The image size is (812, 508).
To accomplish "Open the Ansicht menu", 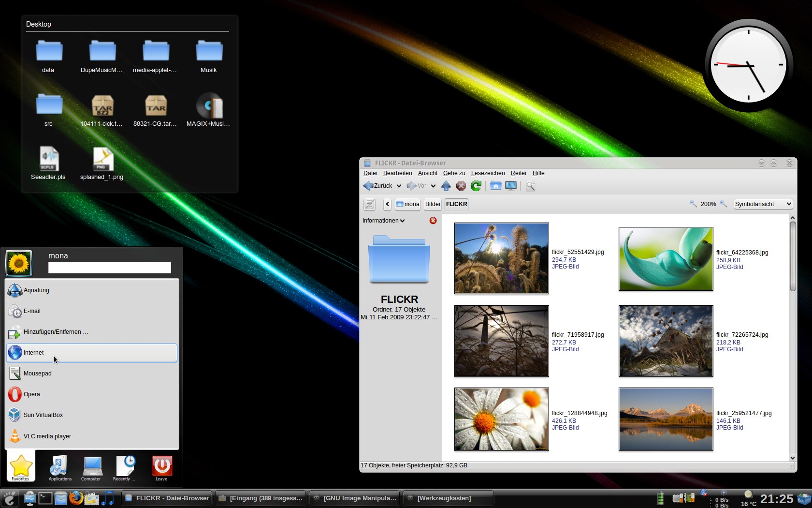I will [427, 173].
